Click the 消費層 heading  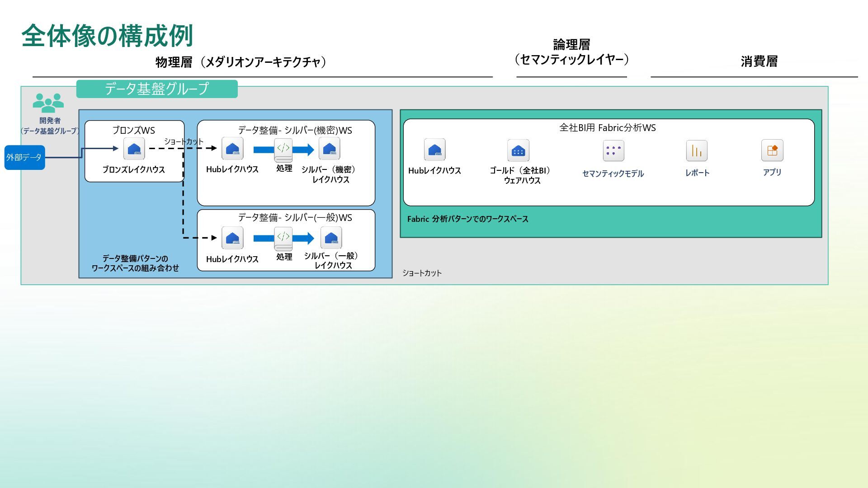pos(759,61)
